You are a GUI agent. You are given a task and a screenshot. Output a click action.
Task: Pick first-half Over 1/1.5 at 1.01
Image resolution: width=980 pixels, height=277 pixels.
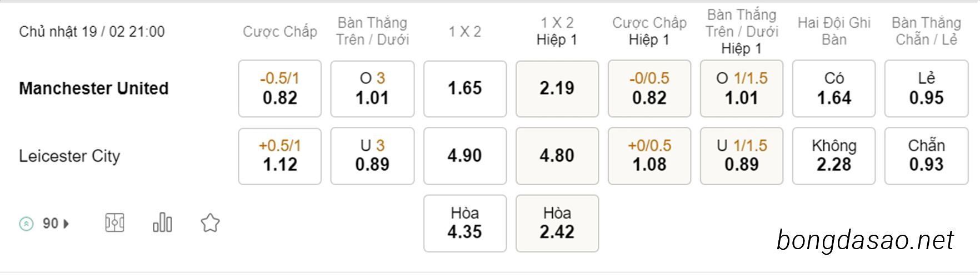tap(742, 88)
